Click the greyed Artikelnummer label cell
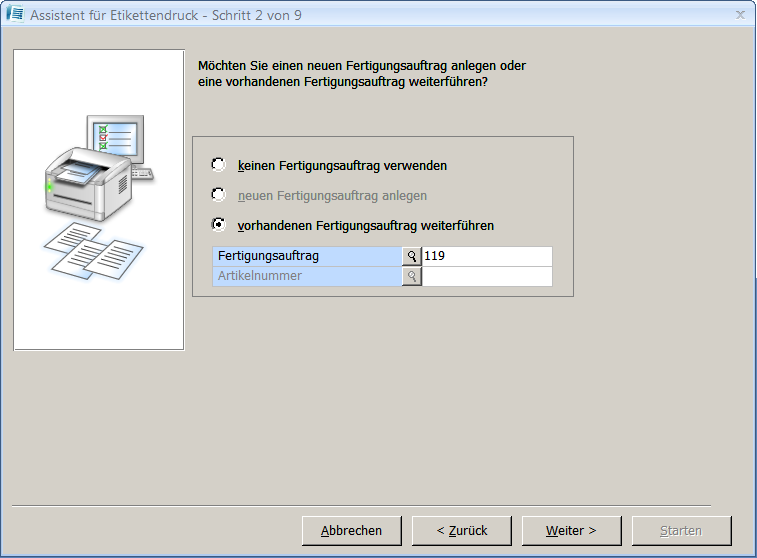This screenshot has height=558, width=757. pos(306,277)
